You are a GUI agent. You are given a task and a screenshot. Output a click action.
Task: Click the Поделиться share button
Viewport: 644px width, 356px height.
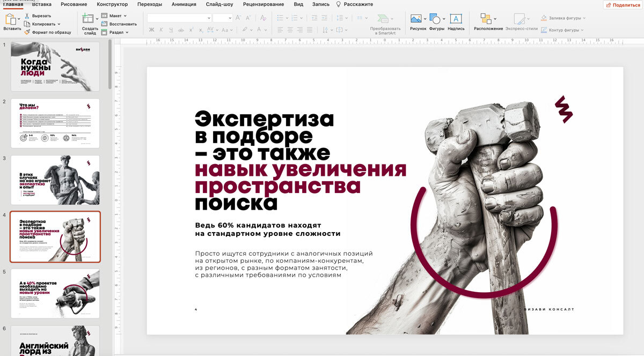pyautogui.click(x=622, y=5)
